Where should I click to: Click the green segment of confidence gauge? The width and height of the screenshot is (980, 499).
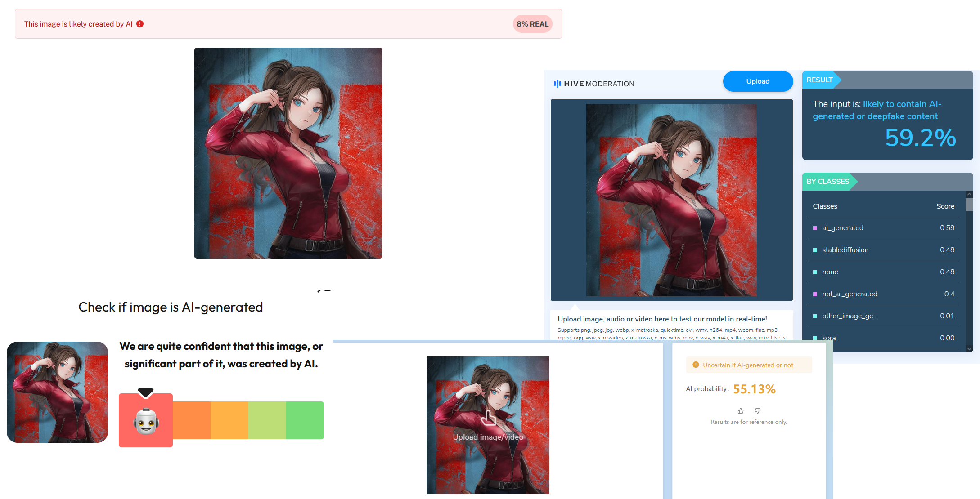click(x=305, y=420)
